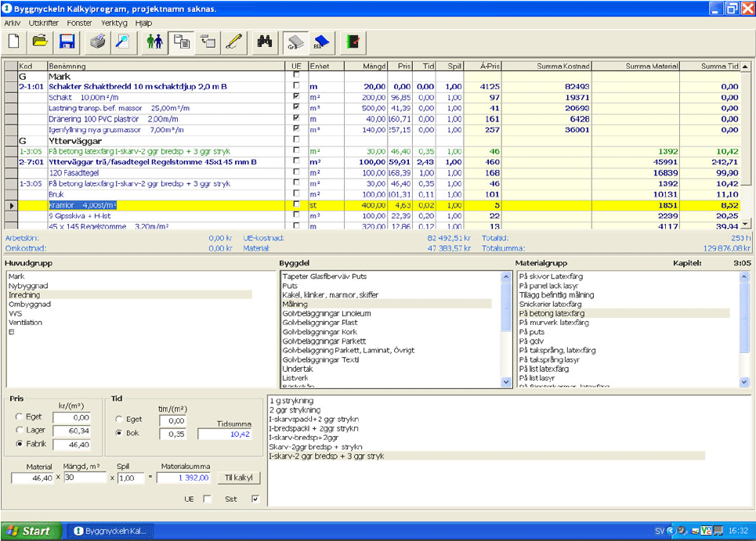Click the two people icon
The width and height of the screenshot is (756, 541).
(x=155, y=41)
